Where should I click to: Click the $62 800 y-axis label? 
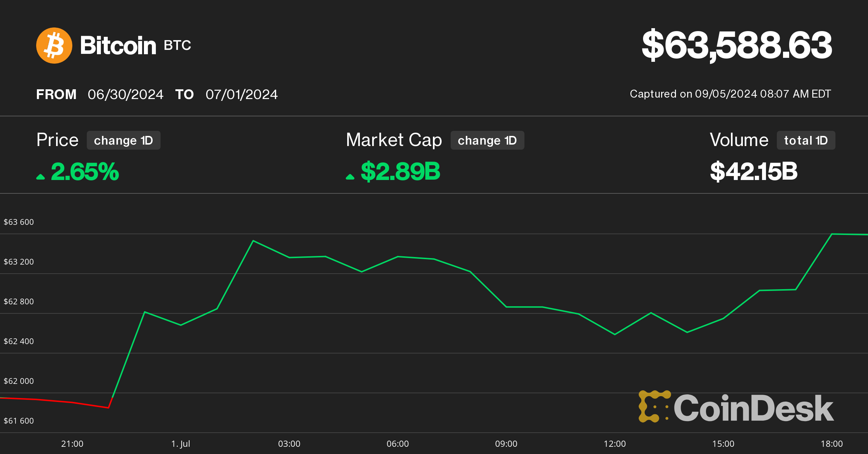(19, 301)
